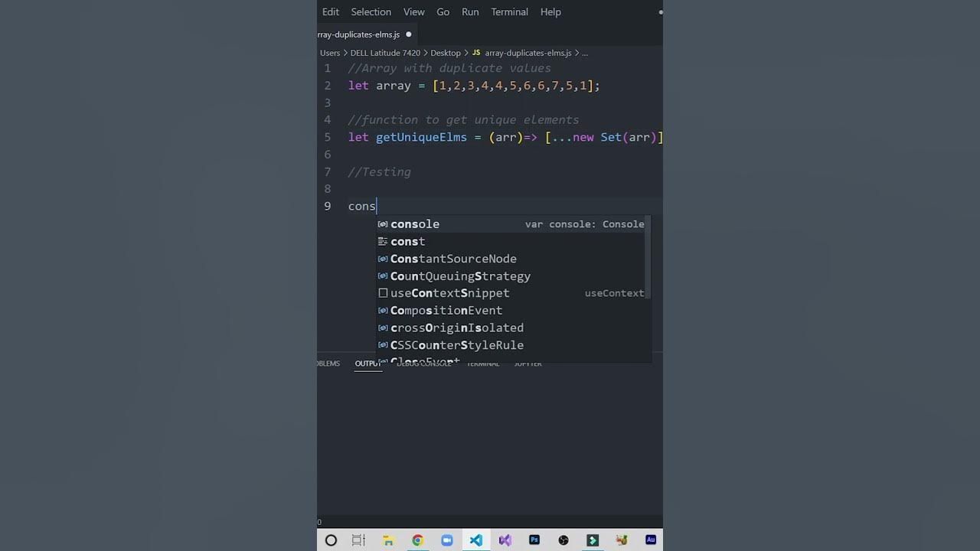Click the icon beside ConstantSourceNode suggestion

point(383,259)
